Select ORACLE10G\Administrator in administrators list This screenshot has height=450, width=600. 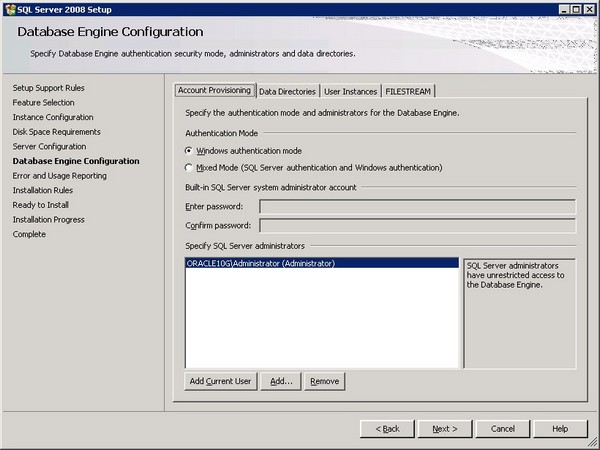point(322,263)
